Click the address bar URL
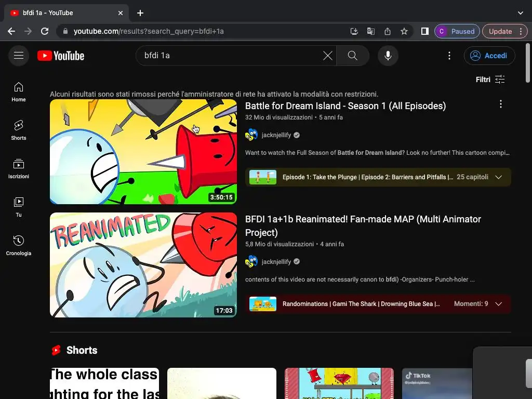 pyautogui.click(x=149, y=31)
